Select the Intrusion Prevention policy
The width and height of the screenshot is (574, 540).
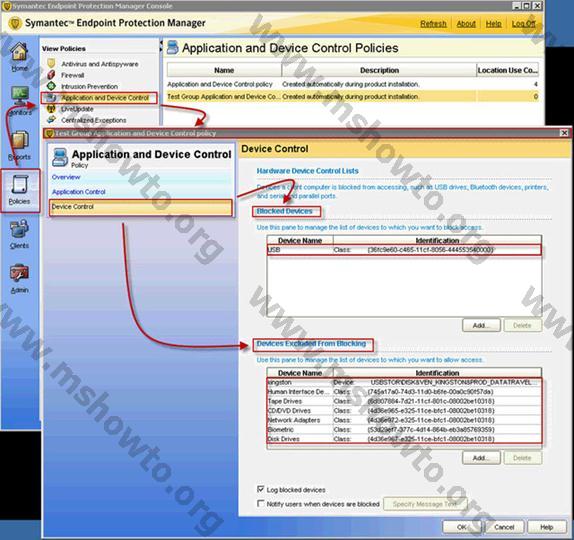(x=89, y=86)
